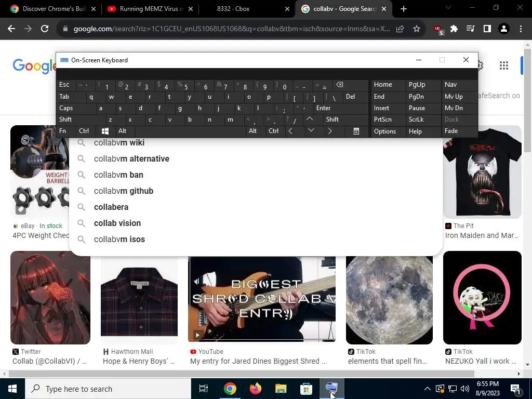Click the Google logo link
This screenshot has width=532, height=399.
coord(34,65)
